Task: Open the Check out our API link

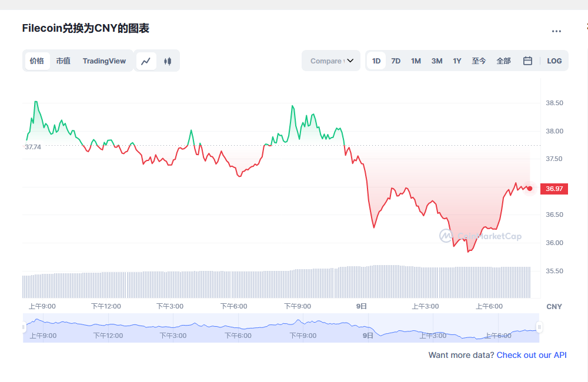Action: (532, 355)
